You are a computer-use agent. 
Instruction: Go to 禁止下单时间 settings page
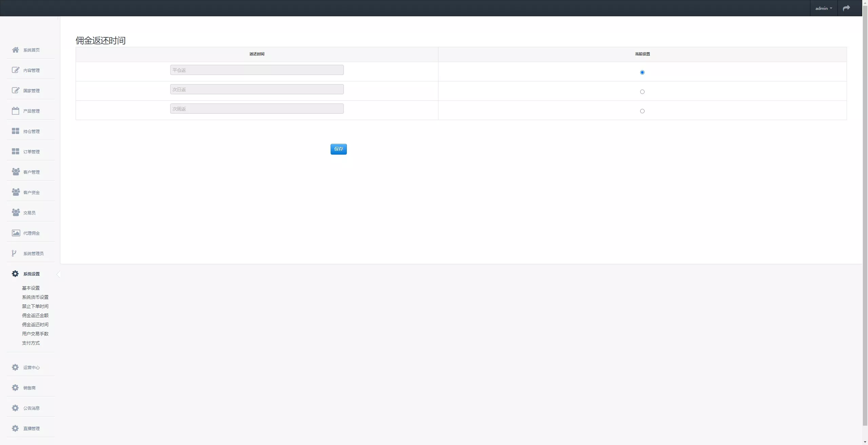click(35, 306)
